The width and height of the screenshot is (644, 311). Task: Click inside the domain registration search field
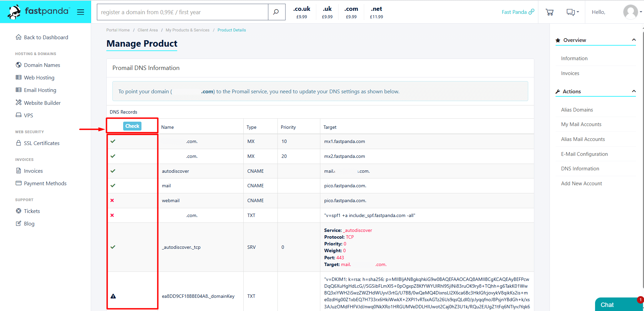[183, 12]
